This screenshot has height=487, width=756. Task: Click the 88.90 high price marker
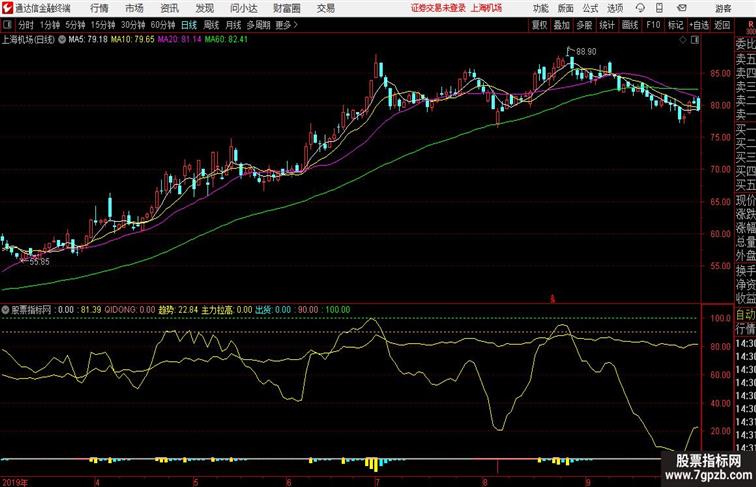[586, 52]
